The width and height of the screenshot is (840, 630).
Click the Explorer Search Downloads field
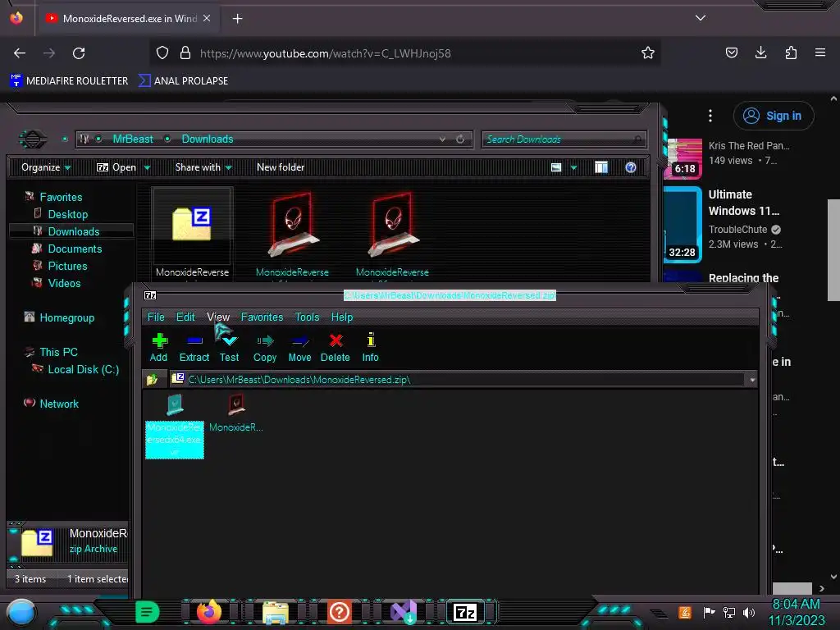pyautogui.click(x=564, y=139)
